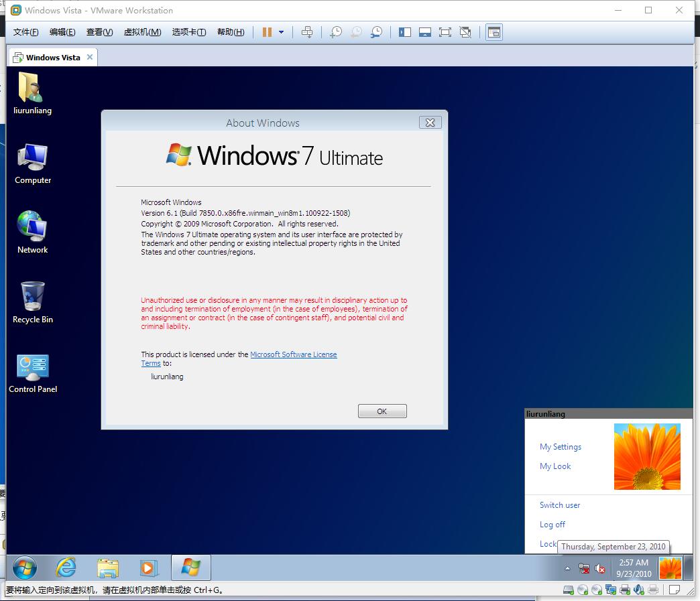Click the large orange flower account picture
The image size is (700, 601).
647,456
